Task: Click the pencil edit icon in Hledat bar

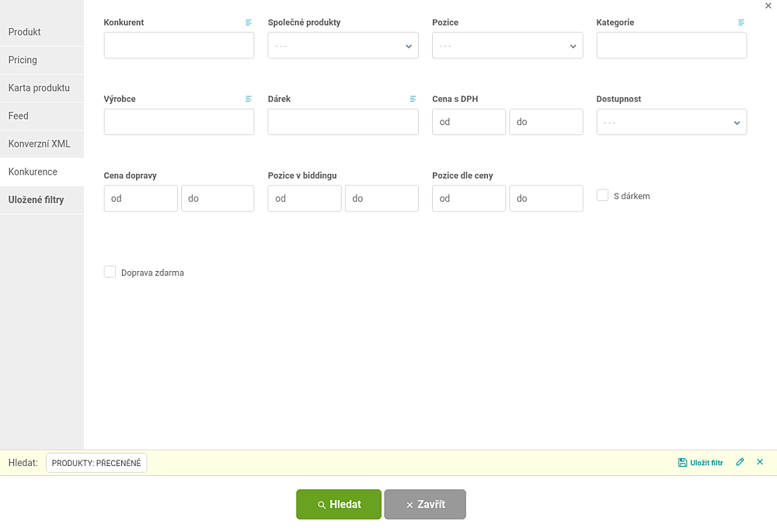Action: click(x=740, y=462)
